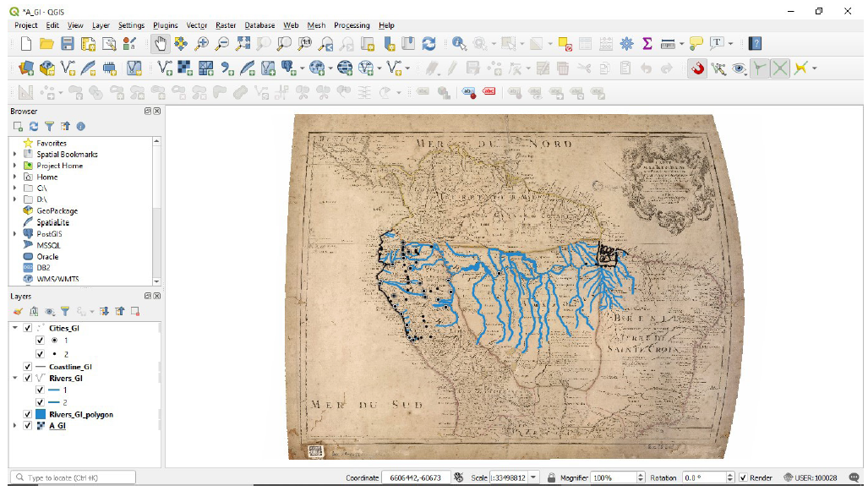Viewport: 868px width, 491px height.
Task: Click the blue Rivers_GI_polygon color swatch
Action: pyautogui.click(x=41, y=415)
